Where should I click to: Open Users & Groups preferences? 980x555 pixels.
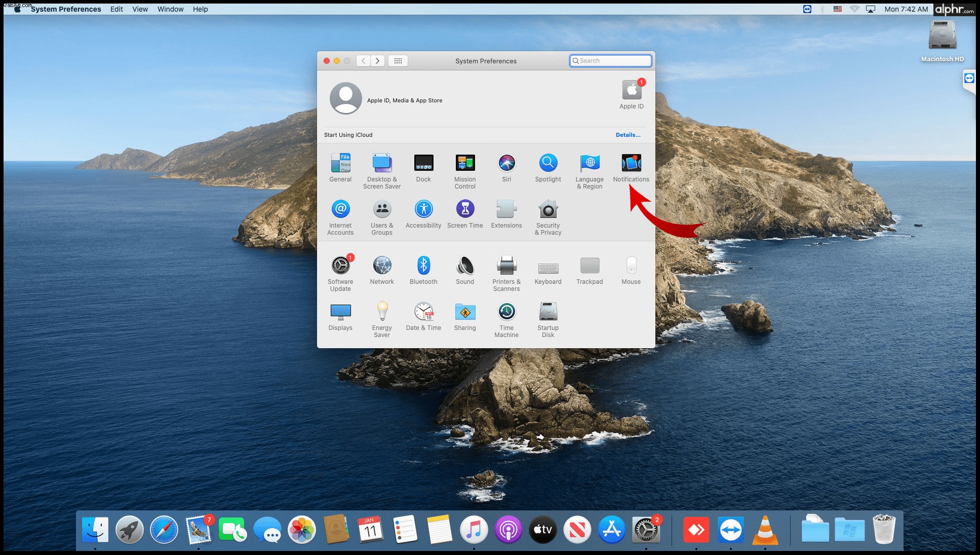click(x=382, y=217)
